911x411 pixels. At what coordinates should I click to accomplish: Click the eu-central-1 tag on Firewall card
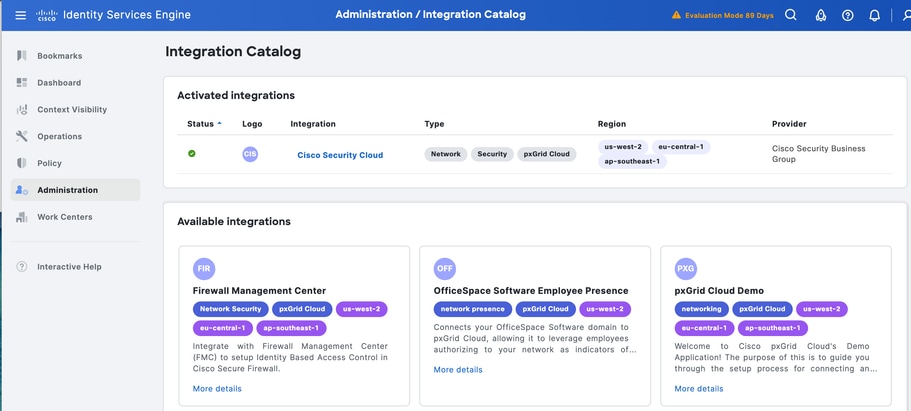coord(223,328)
